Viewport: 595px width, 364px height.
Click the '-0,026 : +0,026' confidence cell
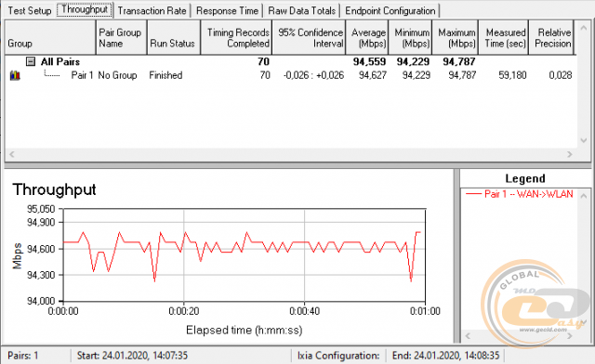pos(313,75)
